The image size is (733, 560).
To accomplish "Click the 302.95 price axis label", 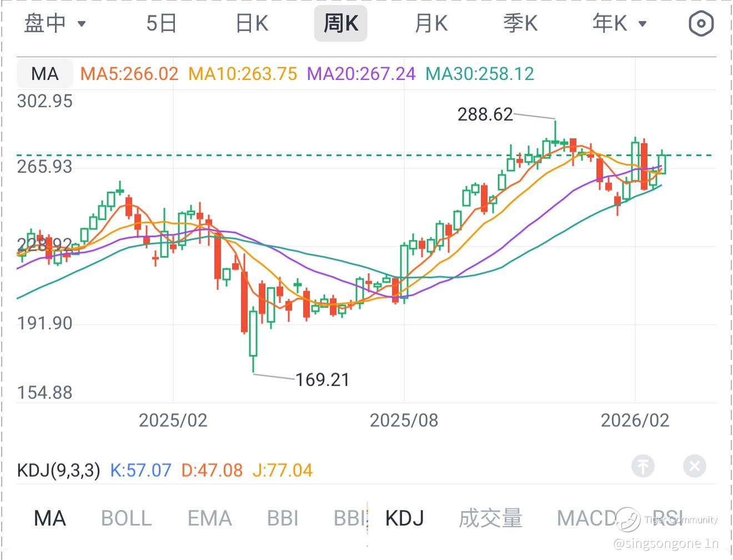I will 45,101.
